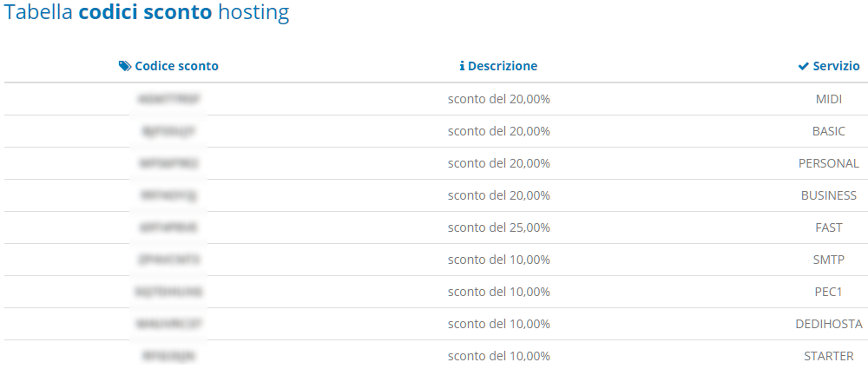Click the PERSONAL service cell
The height and width of the screenshot is (369, 868).
coord(829,163)
